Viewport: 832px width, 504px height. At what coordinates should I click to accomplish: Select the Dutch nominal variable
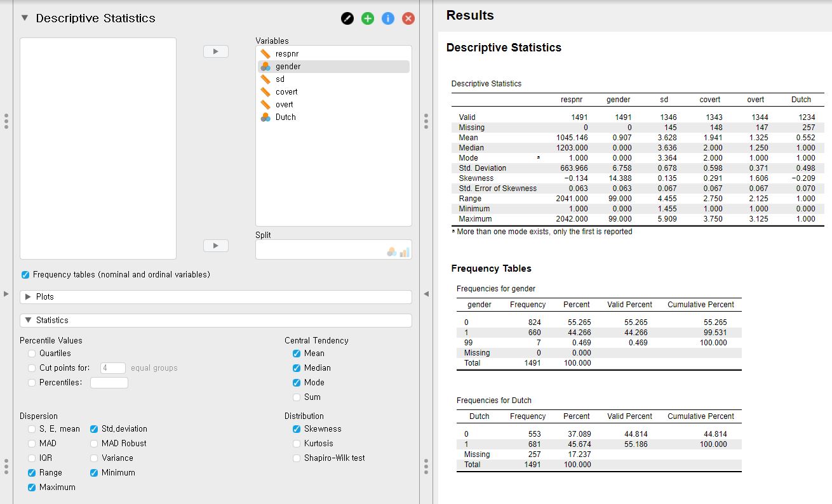(285, 117)
